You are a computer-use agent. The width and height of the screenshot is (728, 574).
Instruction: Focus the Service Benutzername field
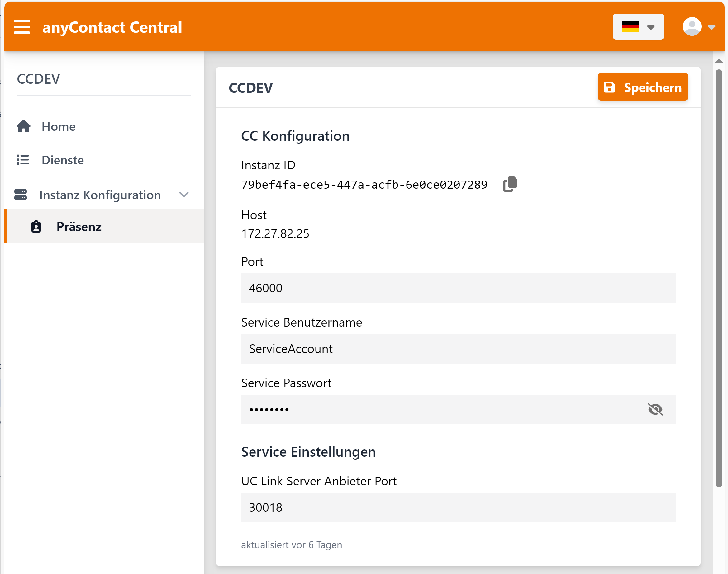[x=458, y=349]
